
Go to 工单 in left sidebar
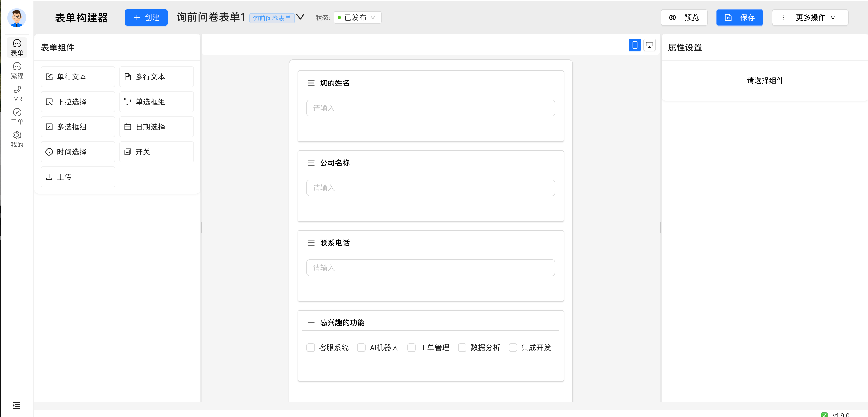click(x=17, y=116)
